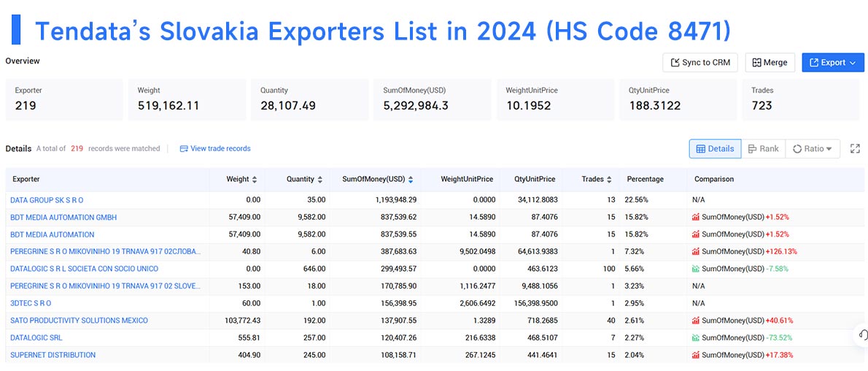Open BDT MEDIA AUTOMATION GMBH exporter
Image resolution: width=868 pixels, height=371 pixels.
click(63, 217)
